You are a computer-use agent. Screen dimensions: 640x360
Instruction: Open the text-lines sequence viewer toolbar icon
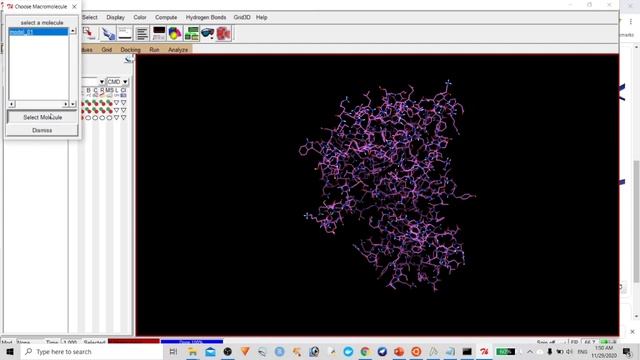pyautogui.click(x=142, y=33)
